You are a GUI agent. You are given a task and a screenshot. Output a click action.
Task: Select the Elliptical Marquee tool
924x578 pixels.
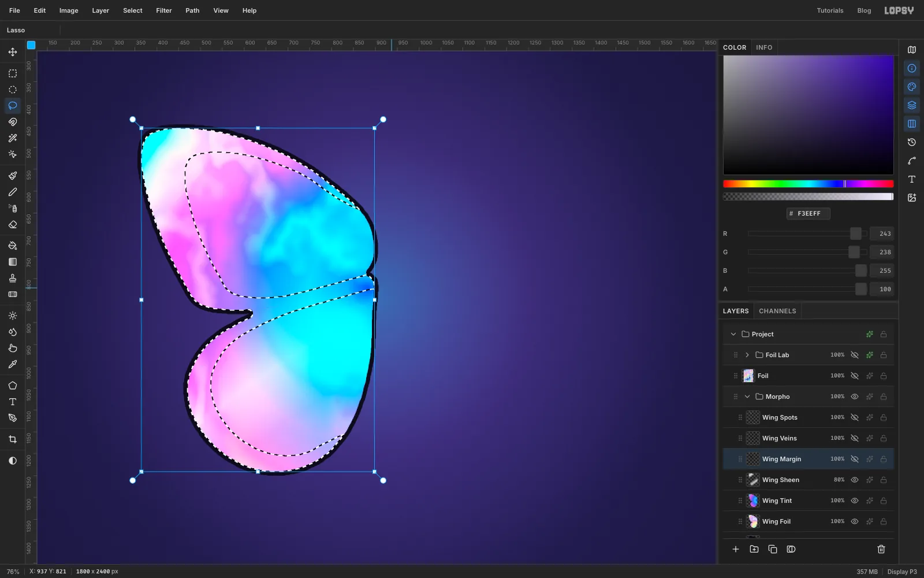(x=13, y=90)
